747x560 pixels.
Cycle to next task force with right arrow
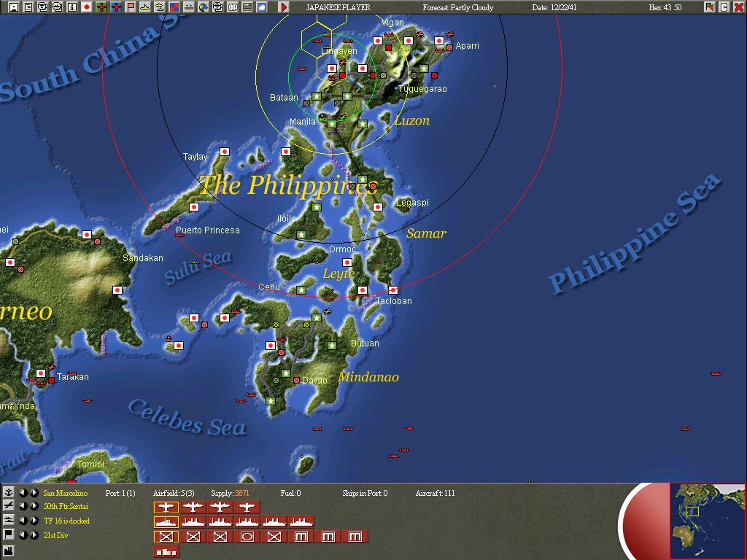(x=34, y=521)
